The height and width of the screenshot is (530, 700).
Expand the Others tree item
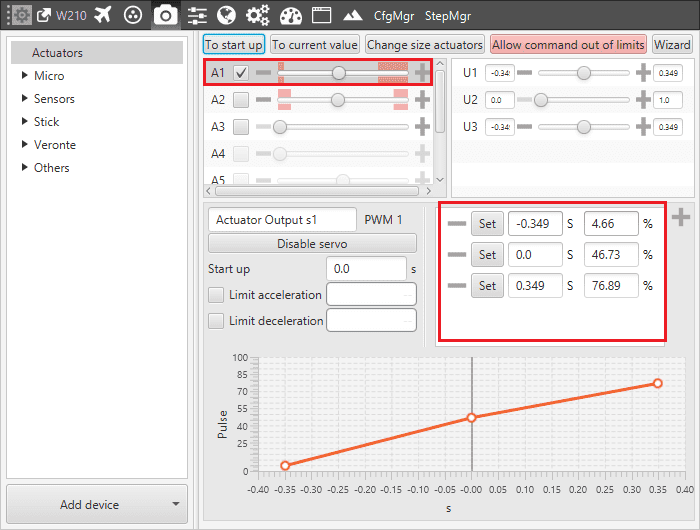coord(25,167)
